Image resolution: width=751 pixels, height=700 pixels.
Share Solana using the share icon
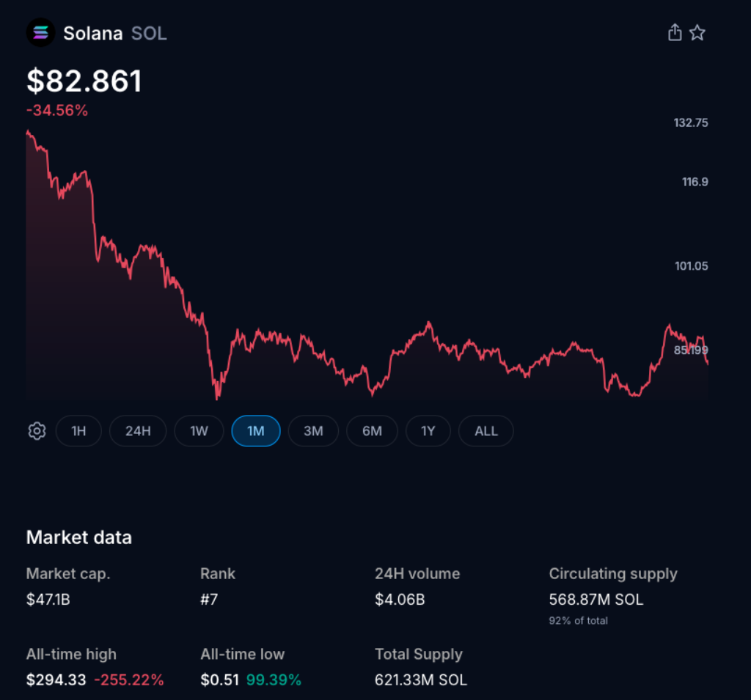point(675,32)
